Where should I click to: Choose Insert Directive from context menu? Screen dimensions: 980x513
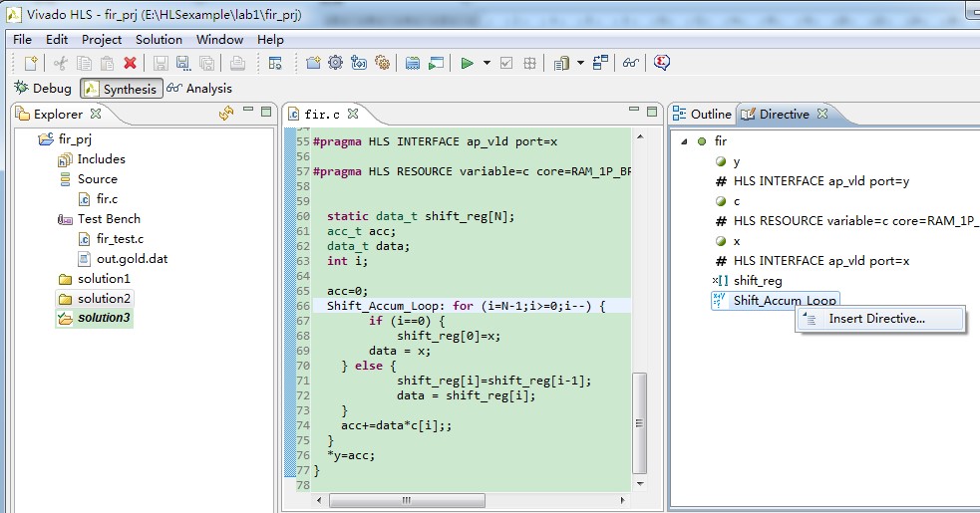(x=876, y=319)
